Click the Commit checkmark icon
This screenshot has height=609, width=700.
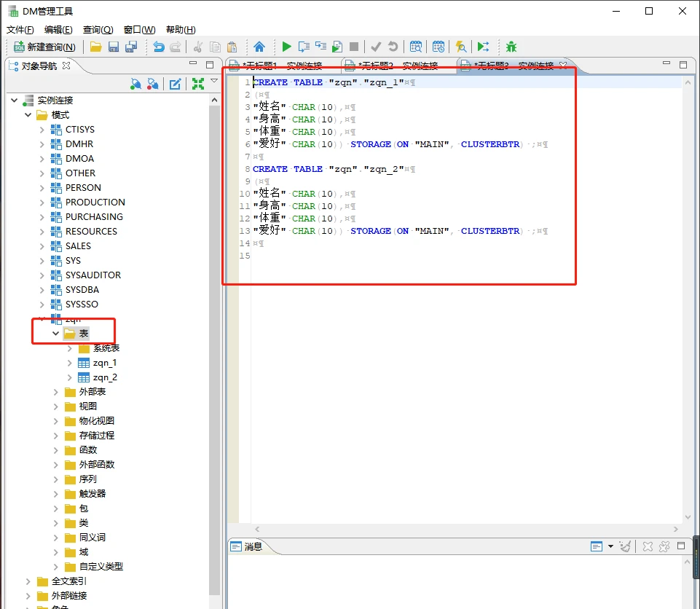(x=377, y=47)
